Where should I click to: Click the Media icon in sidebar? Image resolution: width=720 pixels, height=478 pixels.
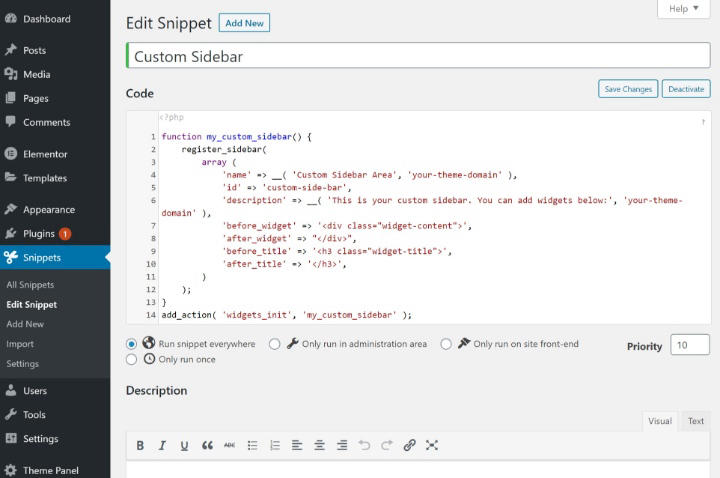click(x=11, y=74)
